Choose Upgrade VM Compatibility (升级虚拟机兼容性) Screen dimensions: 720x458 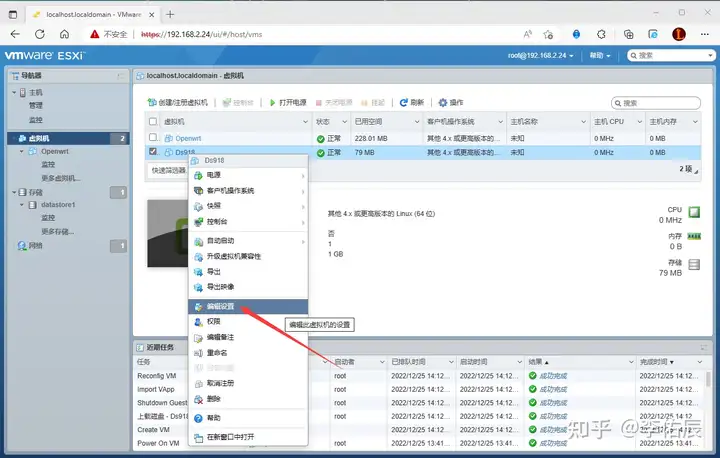(248, 256)
